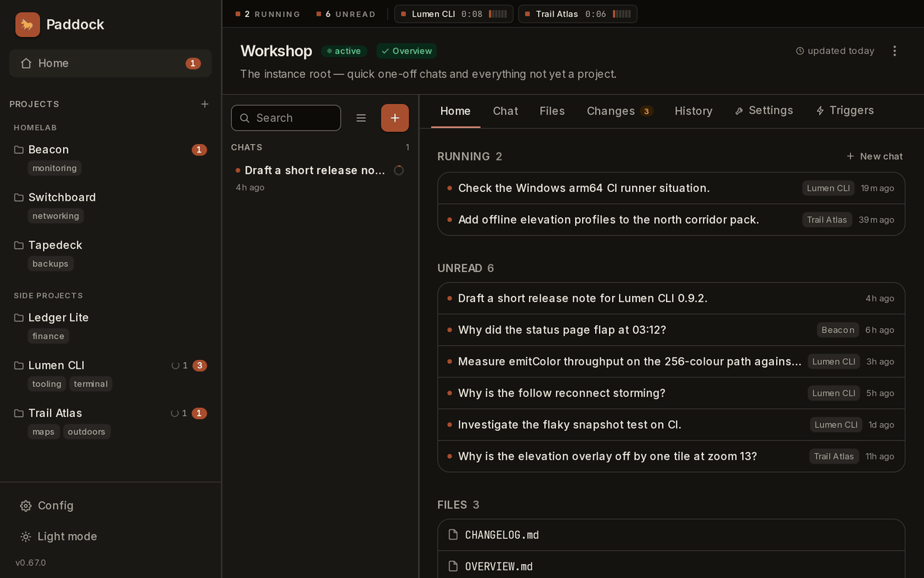
Task: Click the Light mode sun icon
Action: [26, 536]
